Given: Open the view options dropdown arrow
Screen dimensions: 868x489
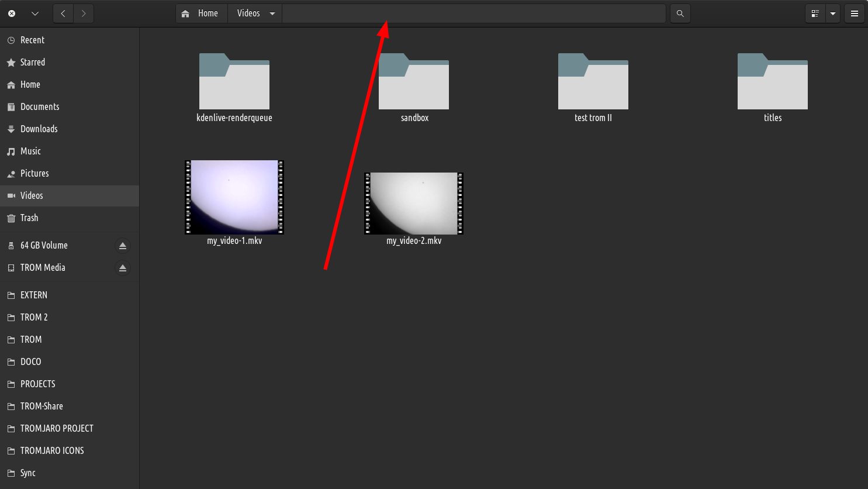Looking at the screenshot, I should click(x=832, y=13).
